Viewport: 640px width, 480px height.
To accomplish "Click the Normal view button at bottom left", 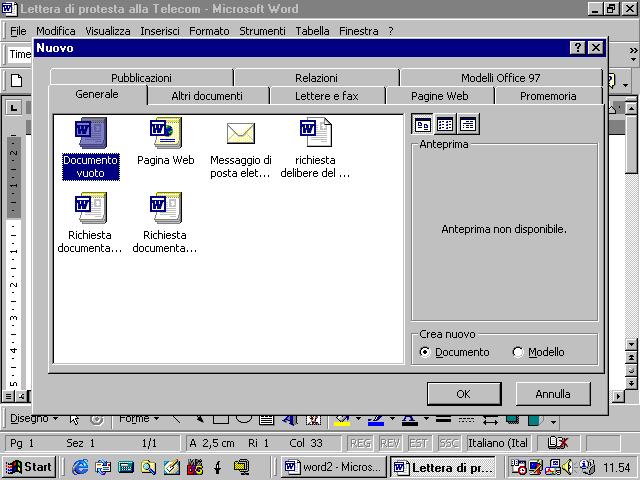I will pyautogui.click(x=9, y=396).
